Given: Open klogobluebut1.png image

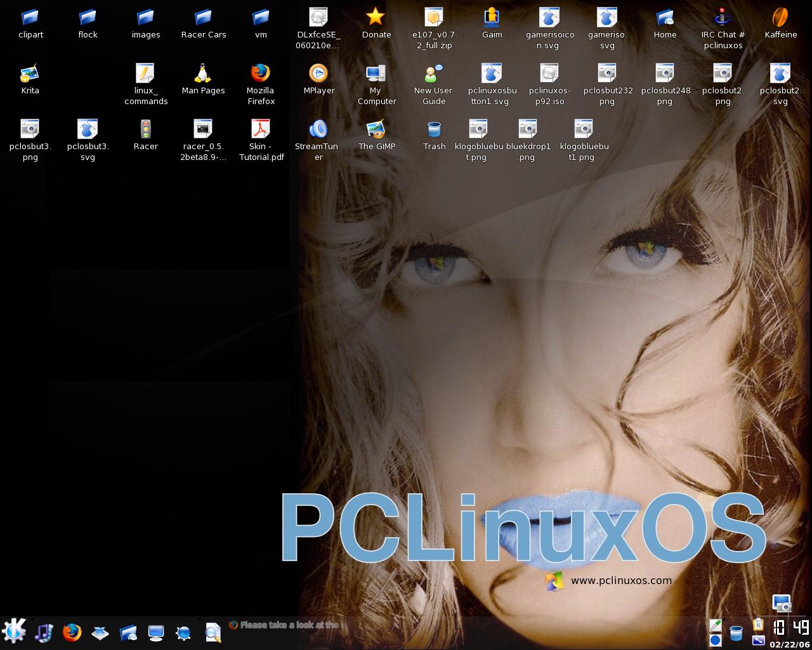Looking at the screenshot, I should pyautogui.click(x=584, y=129).
